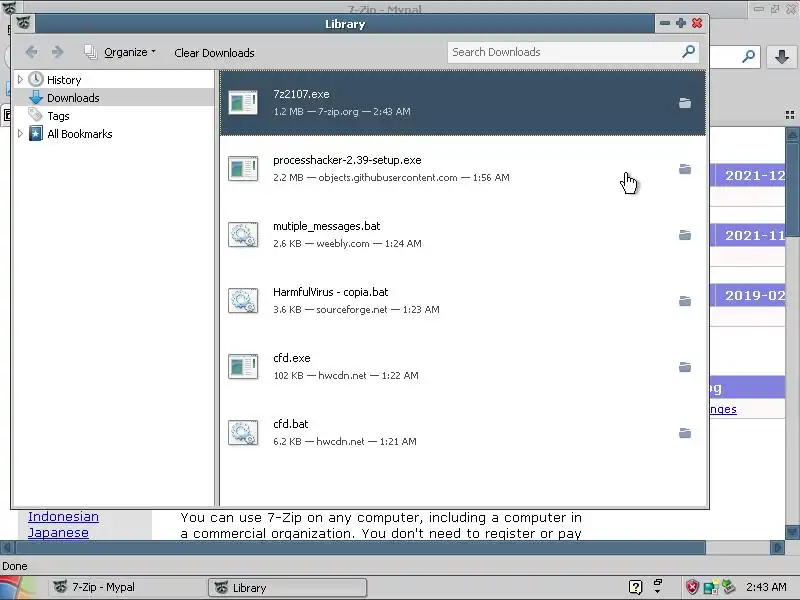The image size is (800, 600).
Task: Click the mutiple_messages.bat gear file icon
Action: 243,235
